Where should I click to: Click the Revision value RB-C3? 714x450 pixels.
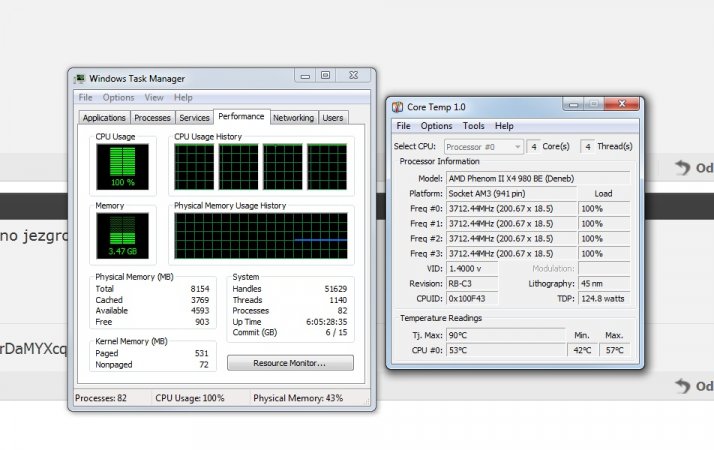pos(472,284)
